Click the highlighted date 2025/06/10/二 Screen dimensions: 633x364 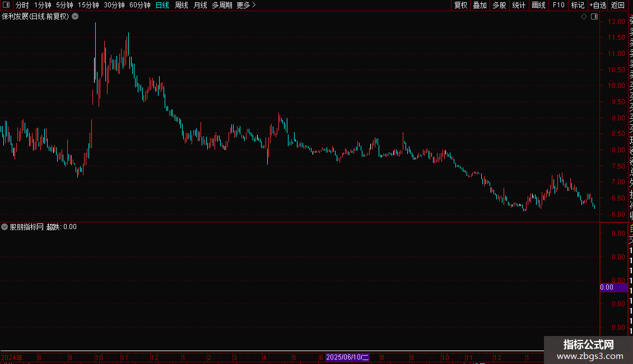coord(347,357)
